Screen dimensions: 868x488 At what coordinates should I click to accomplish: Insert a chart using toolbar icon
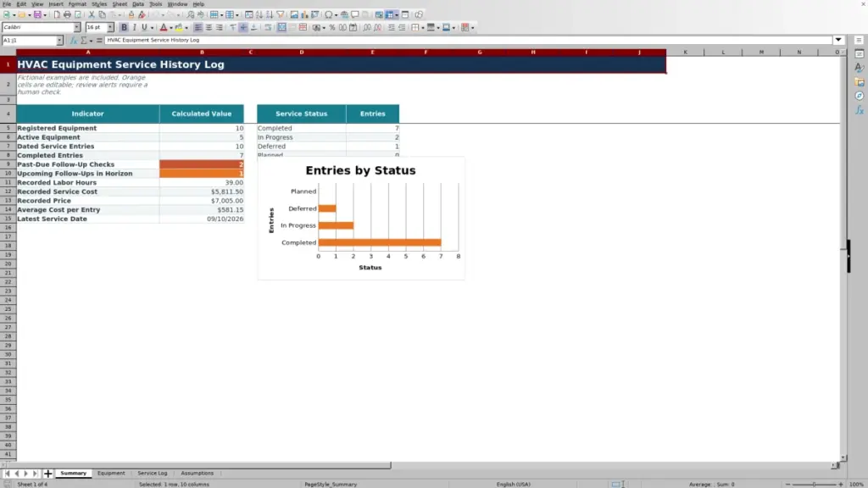coord(304,15)
